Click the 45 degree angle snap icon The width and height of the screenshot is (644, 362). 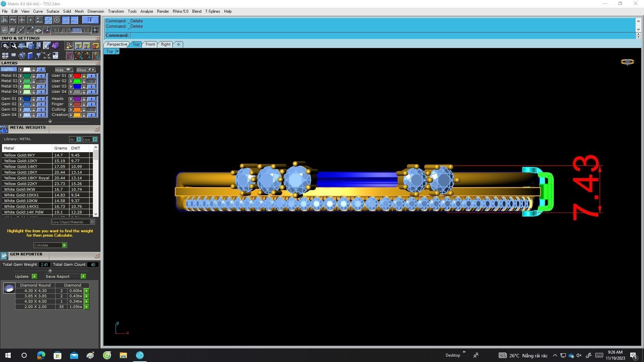[x=30, y=30]
